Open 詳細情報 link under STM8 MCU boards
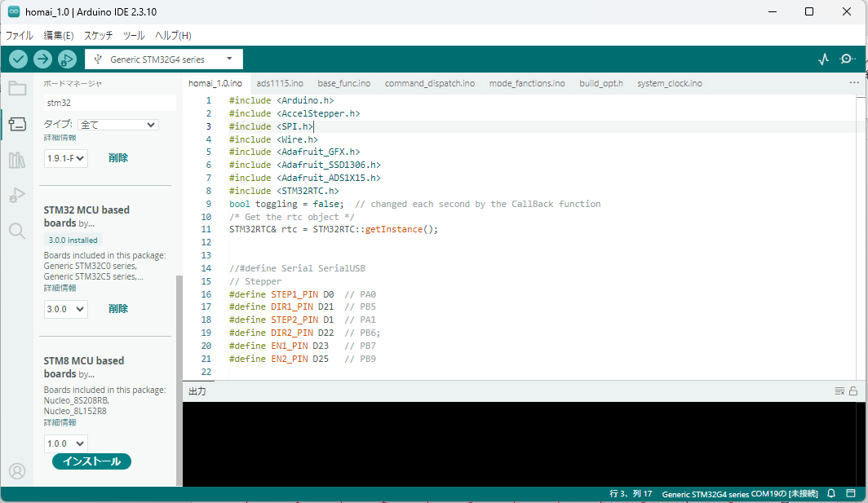 pyautogui.click(x=60, y=422)
